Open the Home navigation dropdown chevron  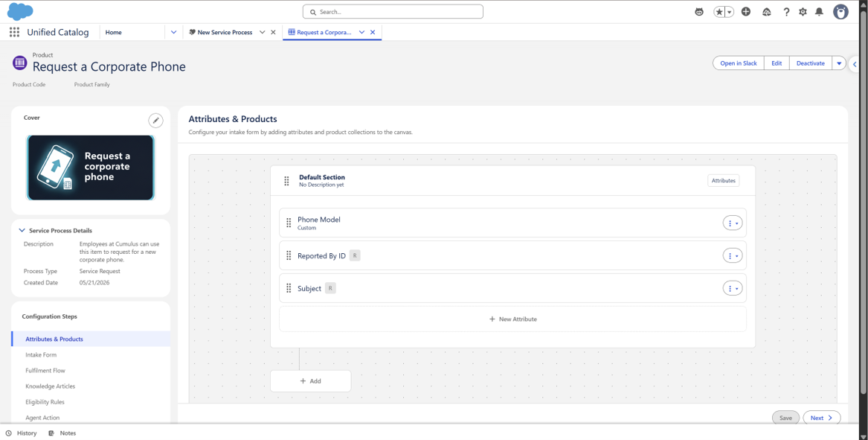(173, 32)
